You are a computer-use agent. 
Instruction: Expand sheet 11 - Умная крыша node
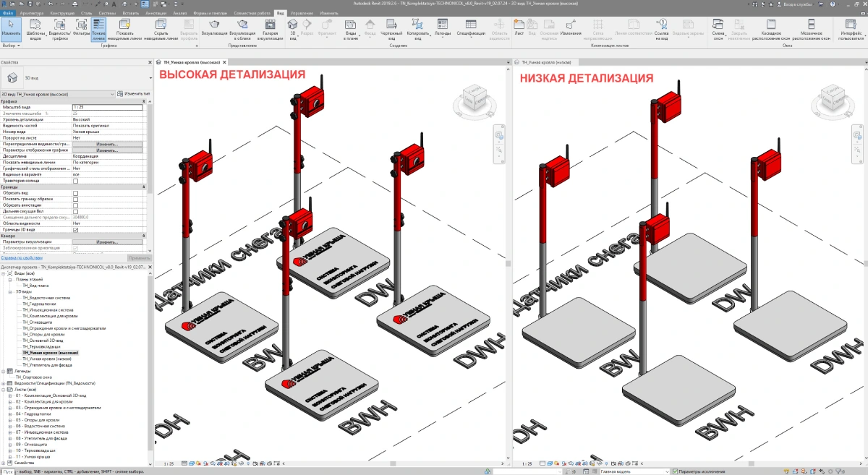pos(9,458)
